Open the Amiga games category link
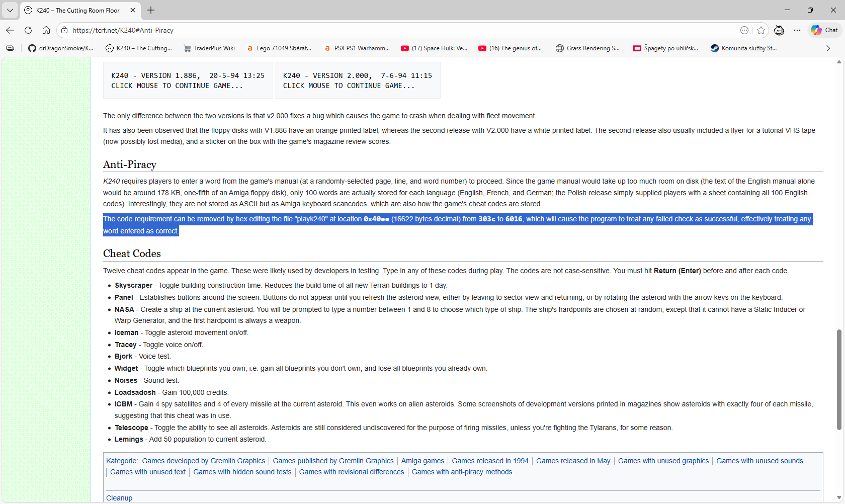The width and height of the screenshot is (845, 504). tap(422, 461)
